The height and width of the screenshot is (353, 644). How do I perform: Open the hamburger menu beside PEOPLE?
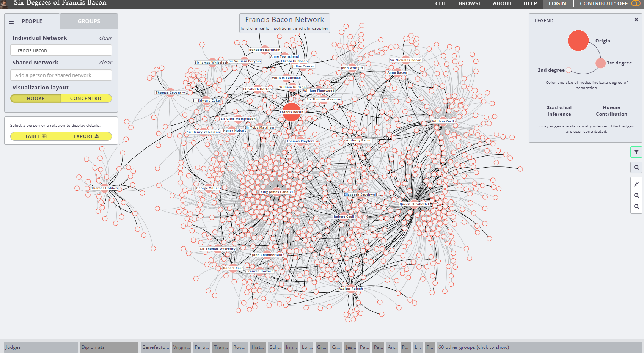click(11, 22)
